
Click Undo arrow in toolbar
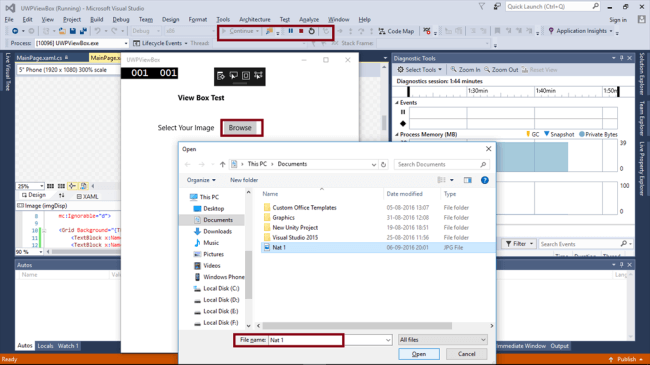tap(97, 31)
